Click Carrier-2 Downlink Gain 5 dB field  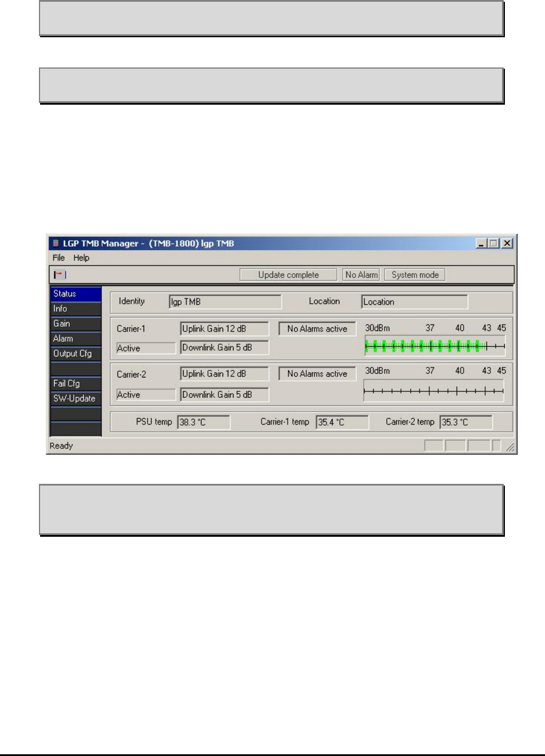tap(224, 395)
